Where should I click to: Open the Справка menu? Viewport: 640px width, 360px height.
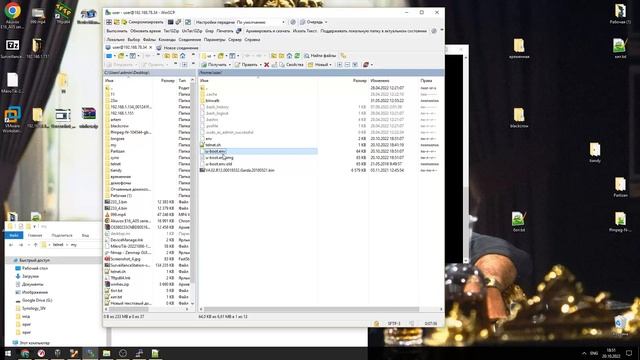[x=252, y=40]
